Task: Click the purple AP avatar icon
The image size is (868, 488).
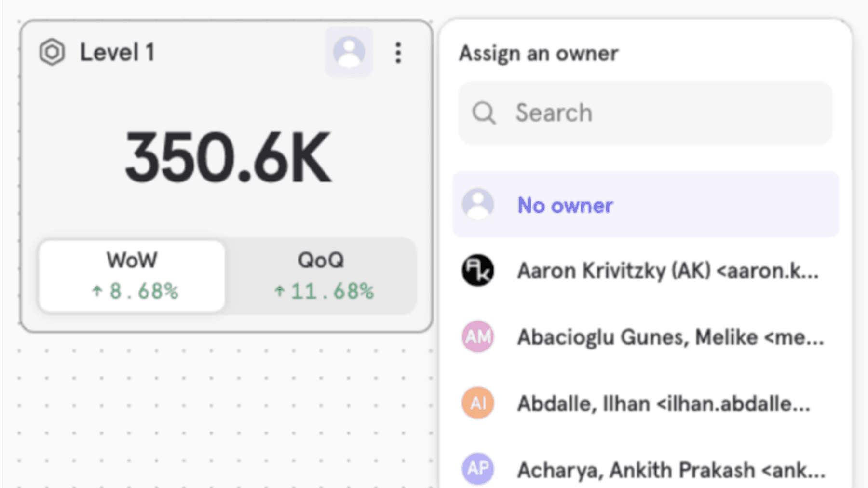Action: pyautogui.click(x=478, y=469)
